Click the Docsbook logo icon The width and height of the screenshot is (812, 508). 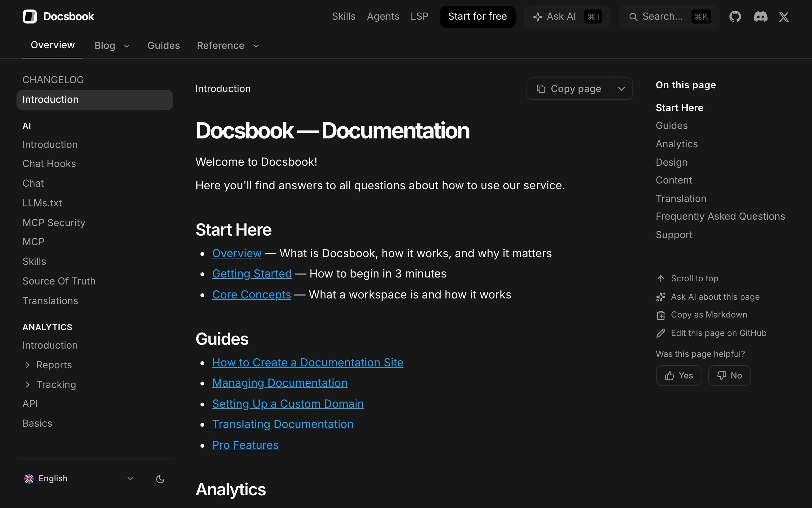[29, 17]
